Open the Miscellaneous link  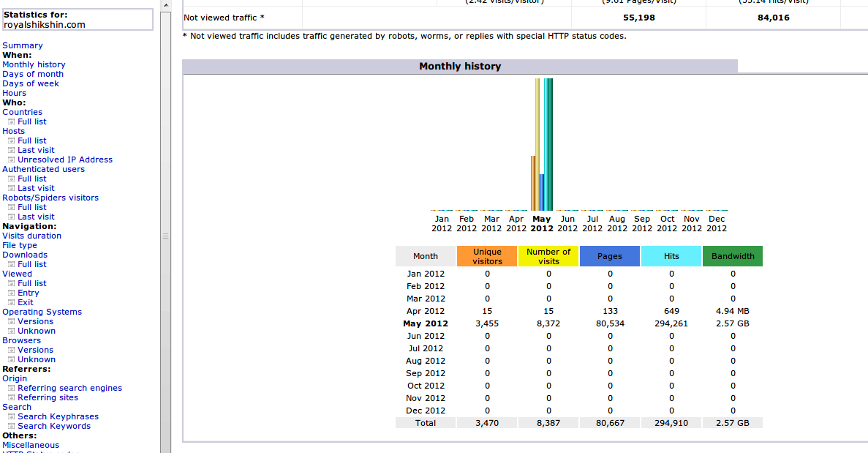pos(31,445)
